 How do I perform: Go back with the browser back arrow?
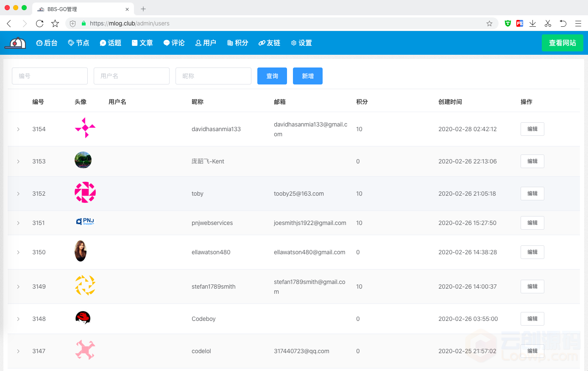point(9,23)
